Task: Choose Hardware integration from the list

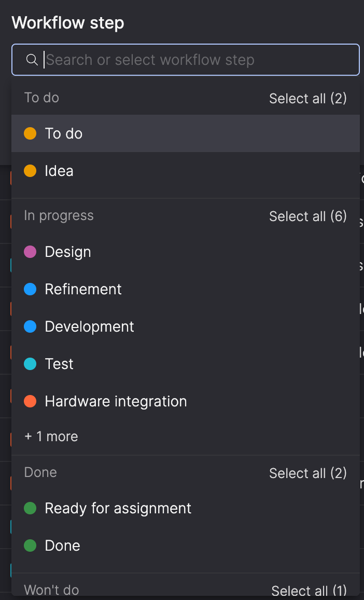Action: pyautogui.click(x=116, y=401)
